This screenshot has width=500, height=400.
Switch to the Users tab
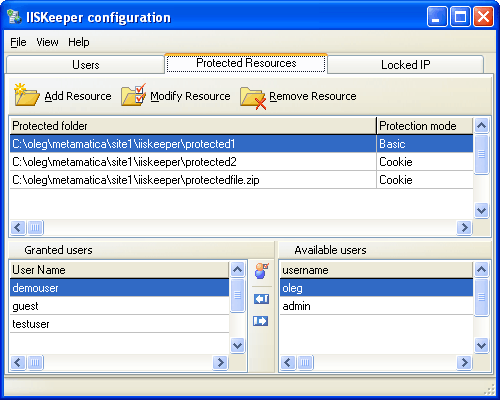[x=86, y=65]
